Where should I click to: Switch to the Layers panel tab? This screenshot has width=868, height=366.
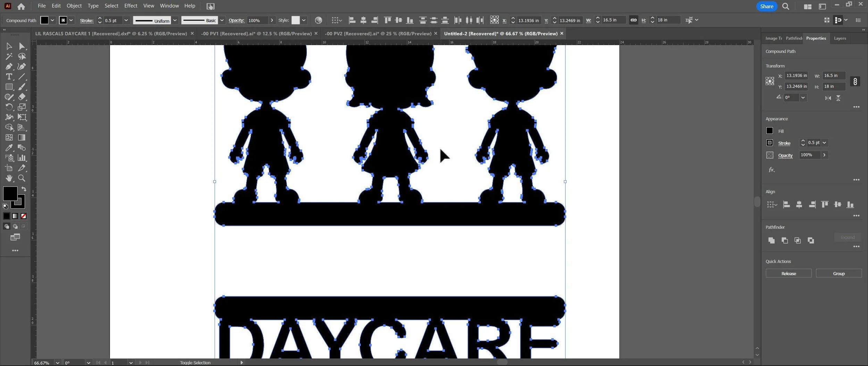[840, 39]
